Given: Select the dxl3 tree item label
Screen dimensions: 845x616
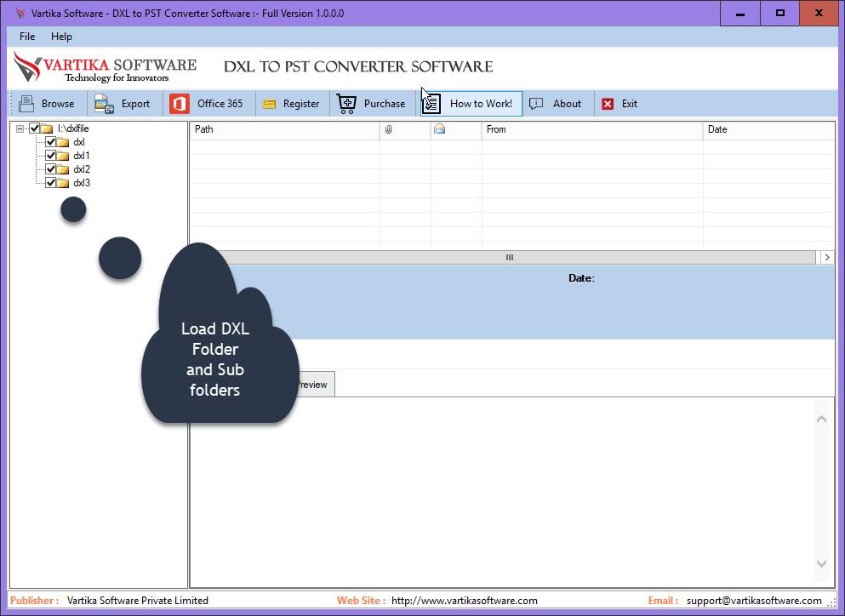Looking at the screenshot, I should tap(82, 183).
